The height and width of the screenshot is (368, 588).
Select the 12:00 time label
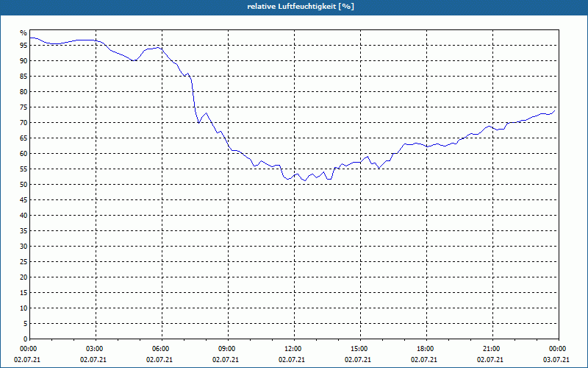(x=292, y=349)
